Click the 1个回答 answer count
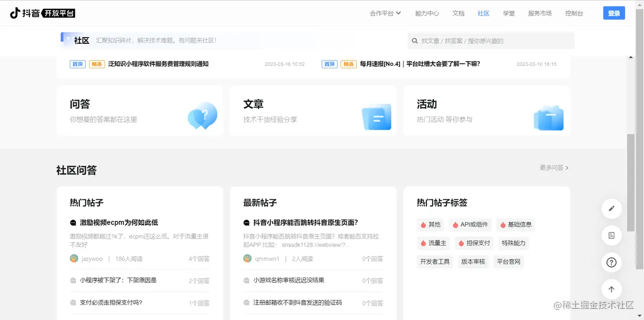Viewport: 644px width, 320px height. click(x=199, y=303)
